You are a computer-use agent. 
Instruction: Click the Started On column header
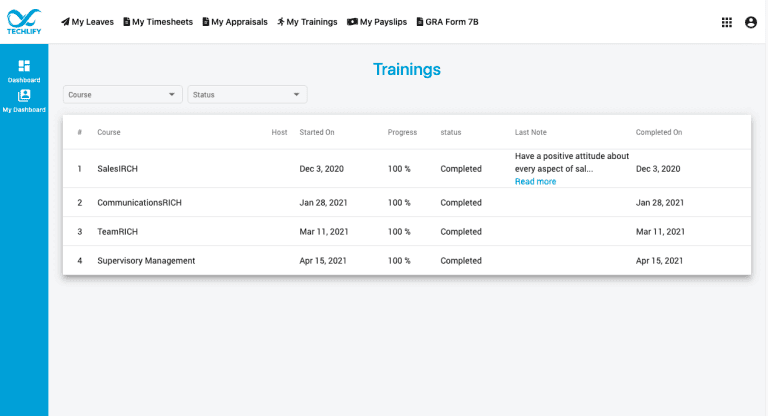(x=317, y=132)
